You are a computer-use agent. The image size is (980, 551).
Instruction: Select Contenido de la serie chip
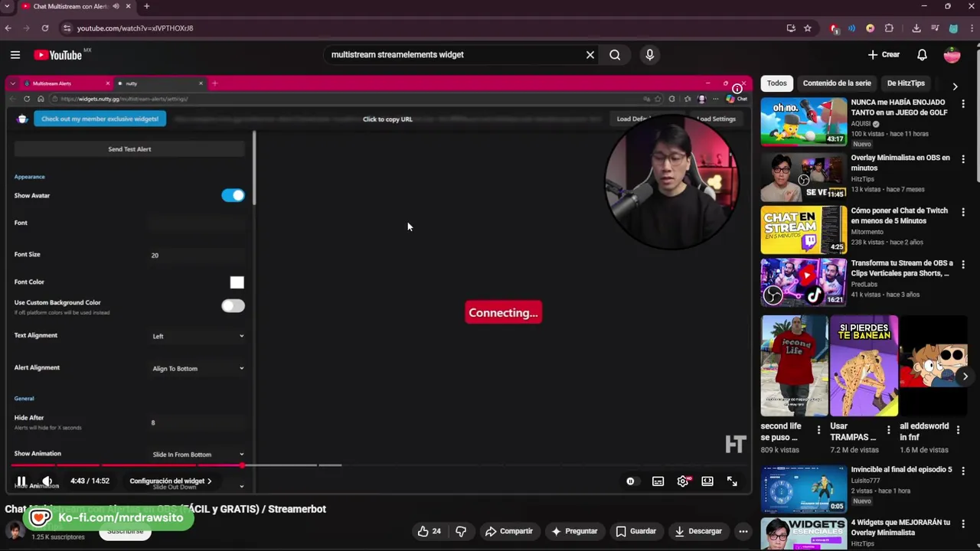837,83
